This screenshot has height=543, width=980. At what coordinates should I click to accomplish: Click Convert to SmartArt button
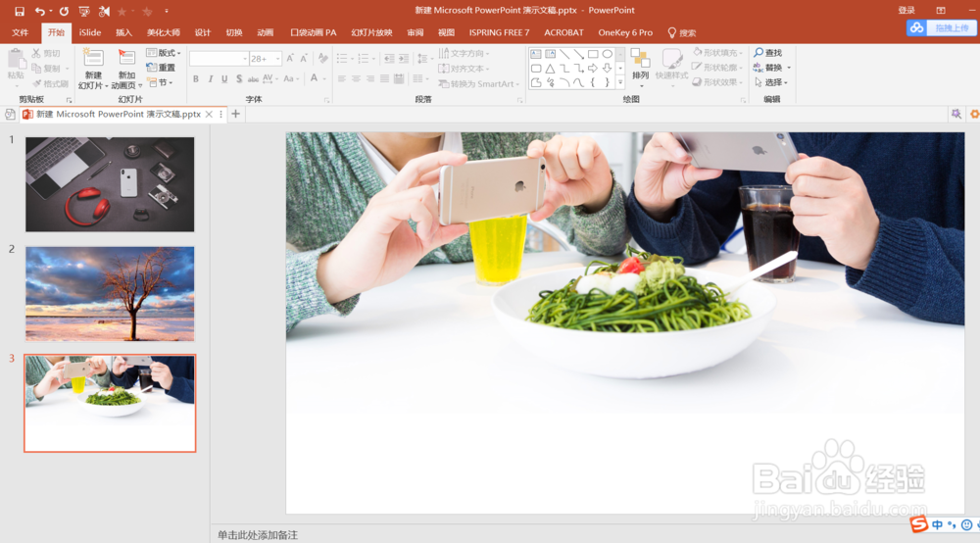click(x=479, y=83)
